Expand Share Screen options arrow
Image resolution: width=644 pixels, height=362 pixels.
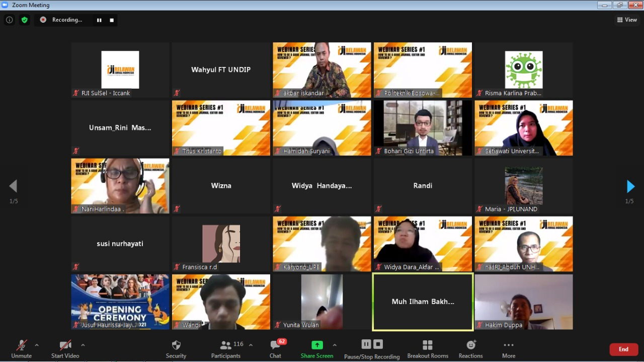pos(335,345)
